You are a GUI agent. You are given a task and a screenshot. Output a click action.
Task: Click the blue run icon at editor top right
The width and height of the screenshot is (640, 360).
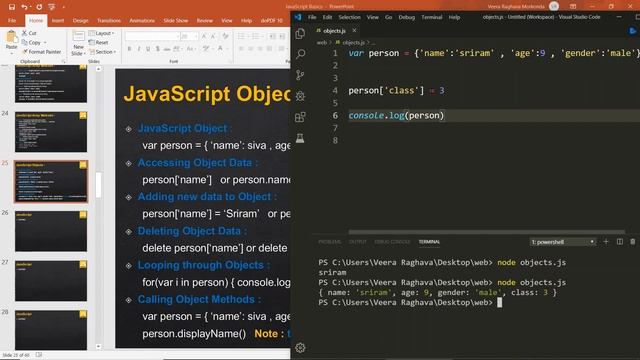(633, 31)
